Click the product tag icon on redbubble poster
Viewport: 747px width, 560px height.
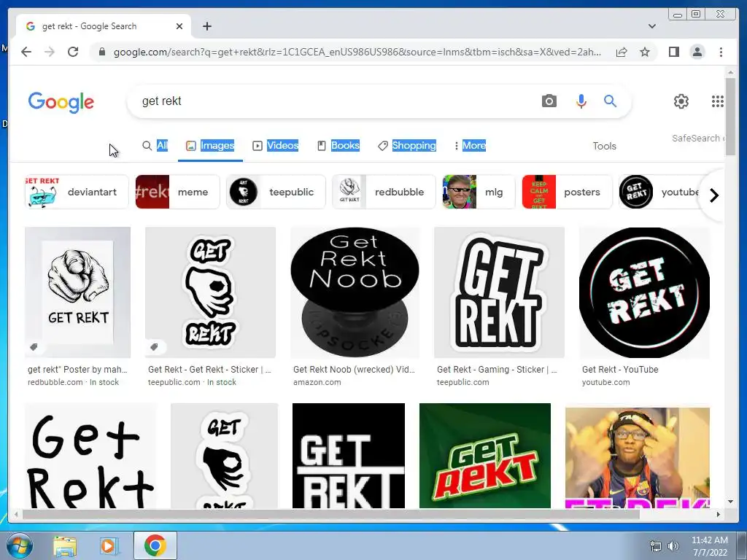(34, 346)
